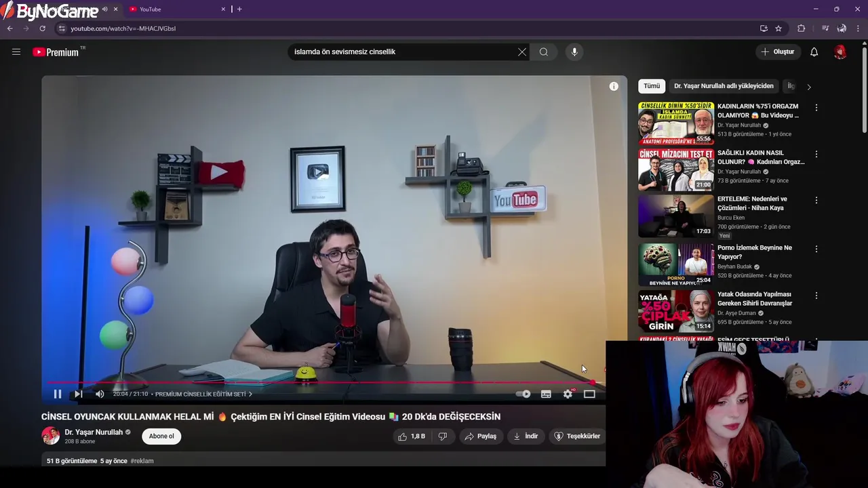Mute the video volume
The width and height of the screenshot is (868, 488).
[x=100, y=394]
